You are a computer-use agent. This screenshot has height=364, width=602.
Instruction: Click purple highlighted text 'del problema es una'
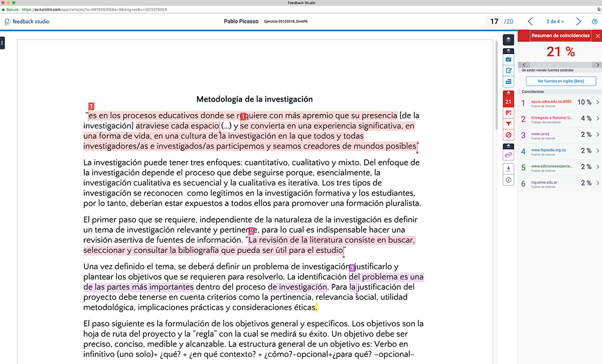click(x=386, y=277)
